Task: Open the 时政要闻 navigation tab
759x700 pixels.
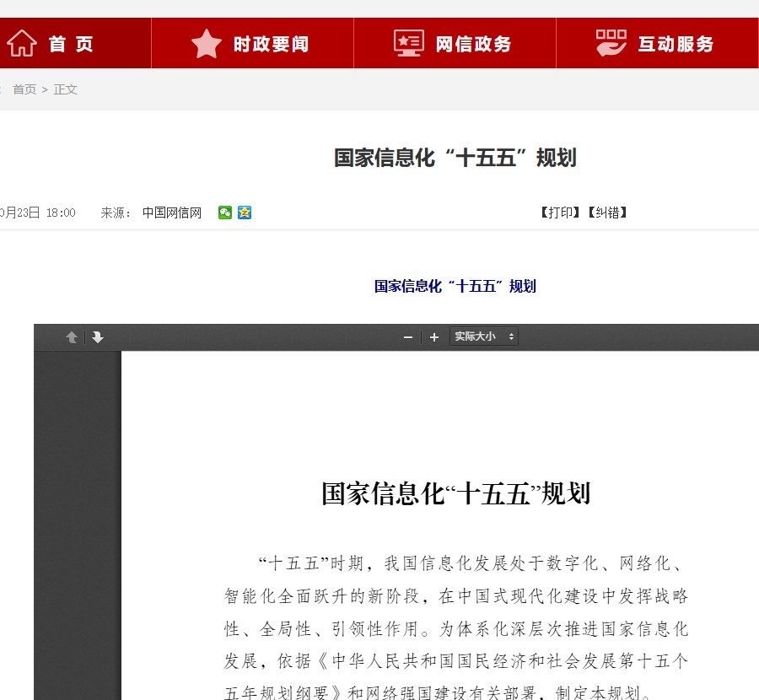Action: coord(252,43)
